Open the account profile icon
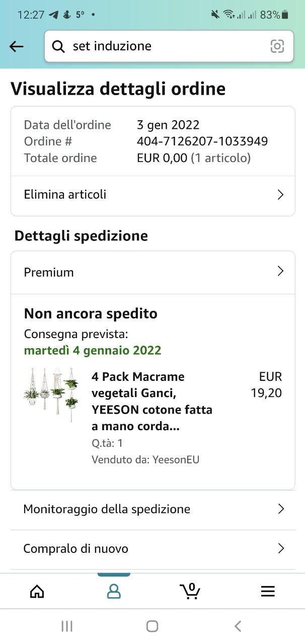Viewport: 305px width, 644px height. coord(114,591)
